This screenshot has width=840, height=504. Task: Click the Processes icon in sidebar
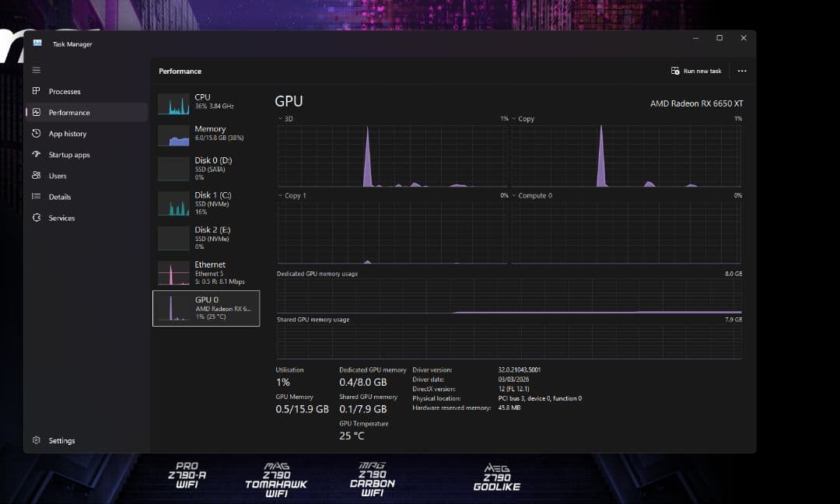[x=37, y=91]
